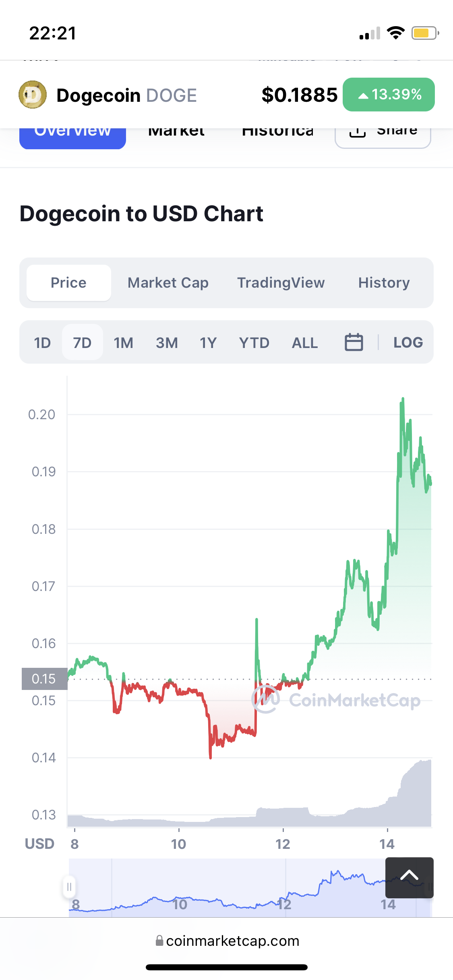Viewport: 453px width, 980px height.
Task: Switch chart to ALL time range
Action: point(304,343)
